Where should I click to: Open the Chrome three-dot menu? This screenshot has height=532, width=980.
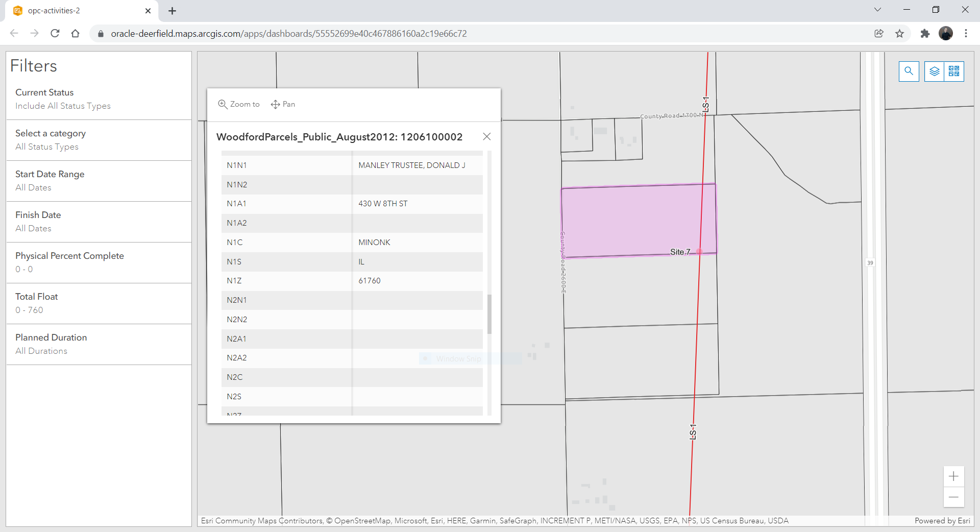[966, 33]
